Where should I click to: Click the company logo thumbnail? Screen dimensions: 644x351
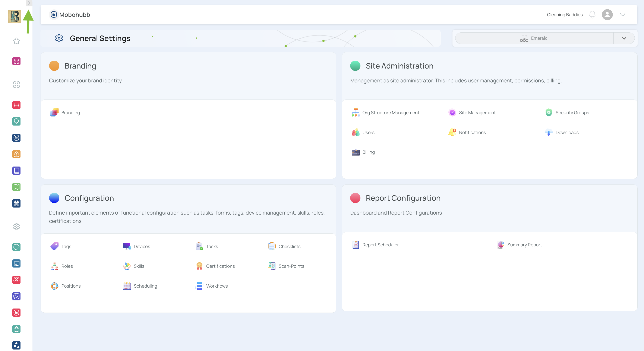15,16
